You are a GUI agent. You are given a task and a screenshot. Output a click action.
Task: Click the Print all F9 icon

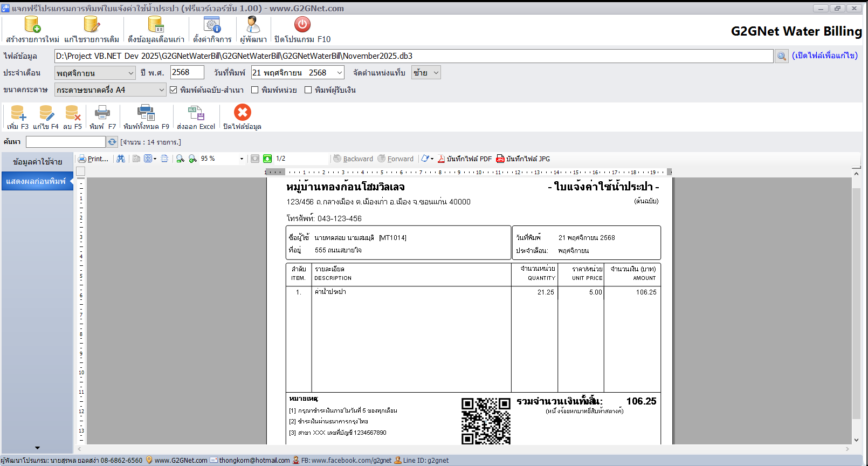(x=146, y=113)
